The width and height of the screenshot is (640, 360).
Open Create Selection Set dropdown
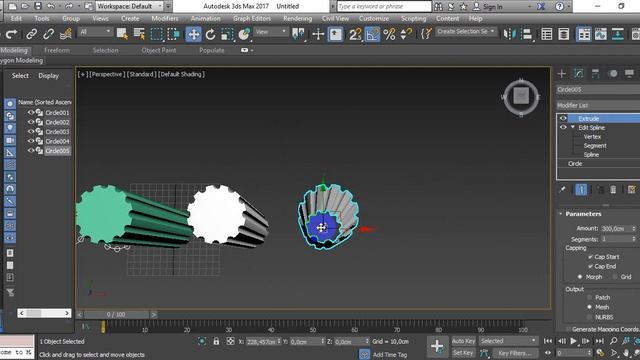pos(466,31)
